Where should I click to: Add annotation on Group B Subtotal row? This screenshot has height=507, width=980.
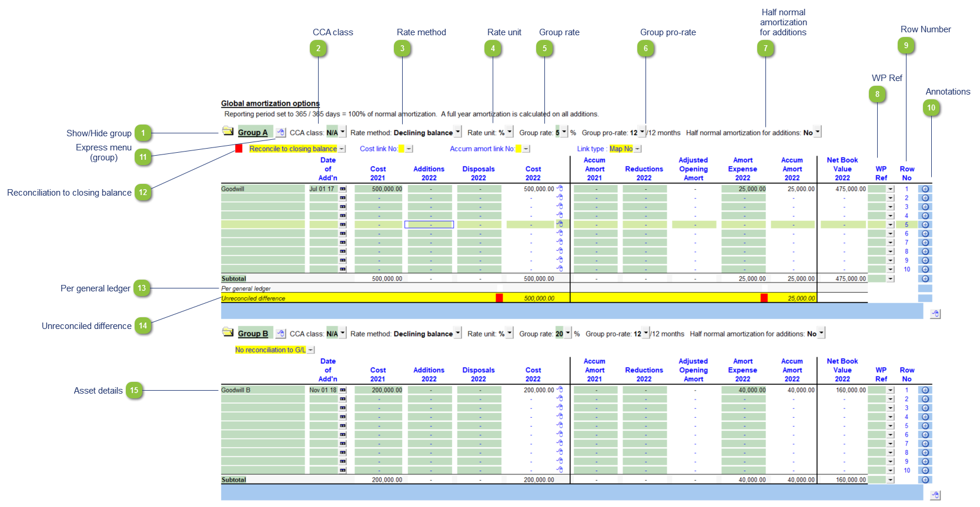925,480
